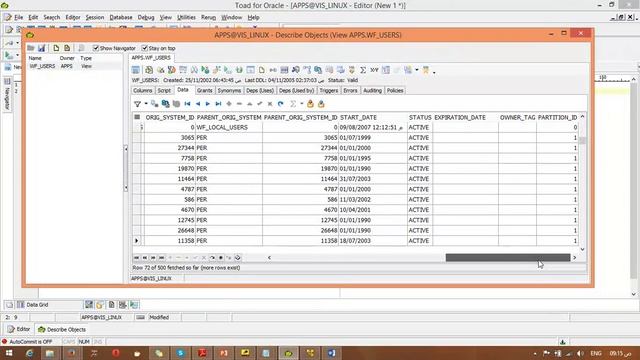
Task: Click the grid vertical scroll down arrow
Action: 582,249
